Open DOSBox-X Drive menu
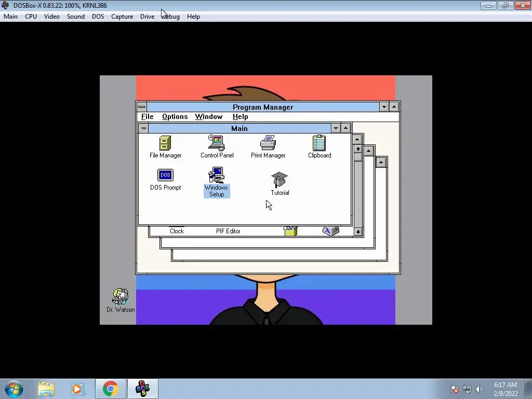The width and height of the screenshot is (532, 399). (147, 17)
